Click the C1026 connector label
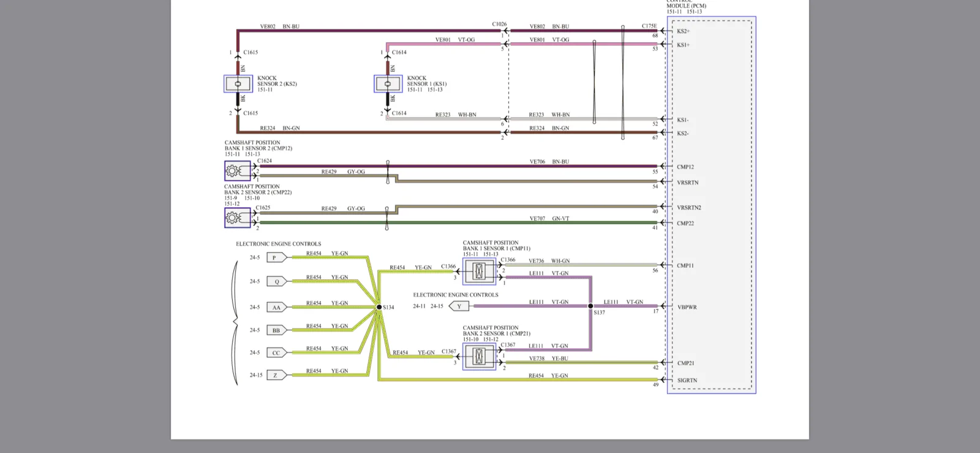The width and height of the screenshot is (980, 453). (x=499, y=25)
